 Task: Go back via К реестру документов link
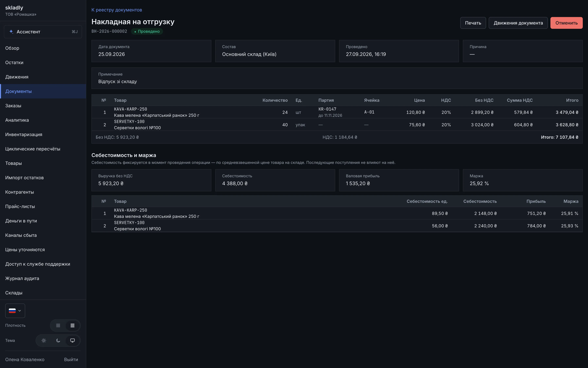click(117, 10)
